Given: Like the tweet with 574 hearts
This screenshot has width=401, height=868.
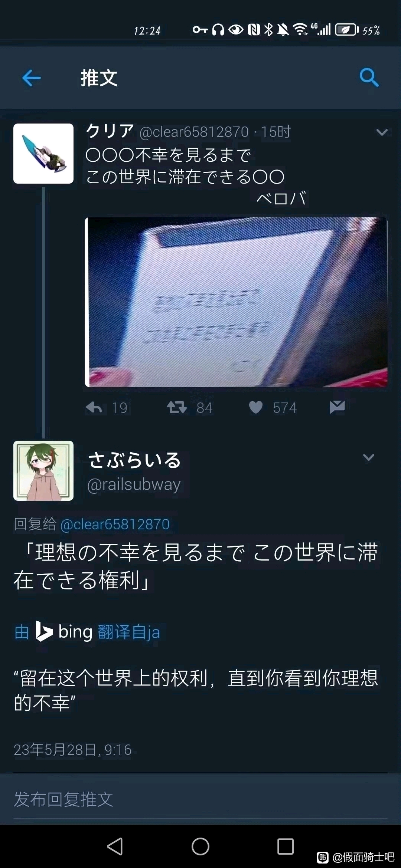Looking at the screenshot, I should tap(255, 407).
